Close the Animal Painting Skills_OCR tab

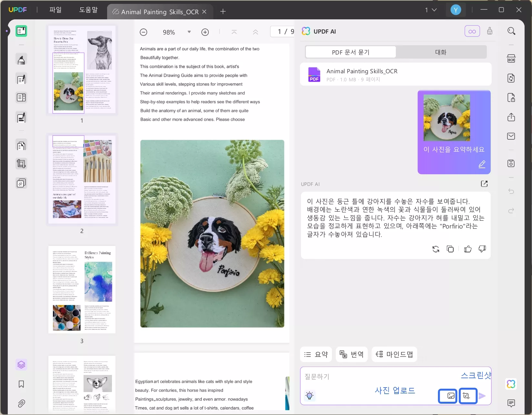[204, 12]
